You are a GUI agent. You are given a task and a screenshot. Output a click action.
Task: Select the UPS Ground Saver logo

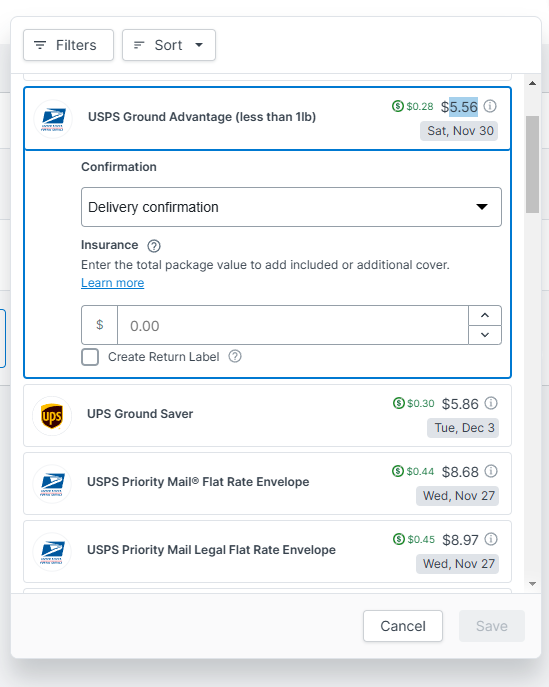click(x=52, y=416)
